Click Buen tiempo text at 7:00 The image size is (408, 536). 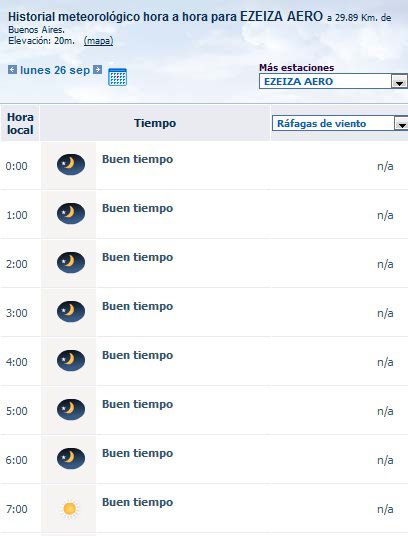[137, 502]
